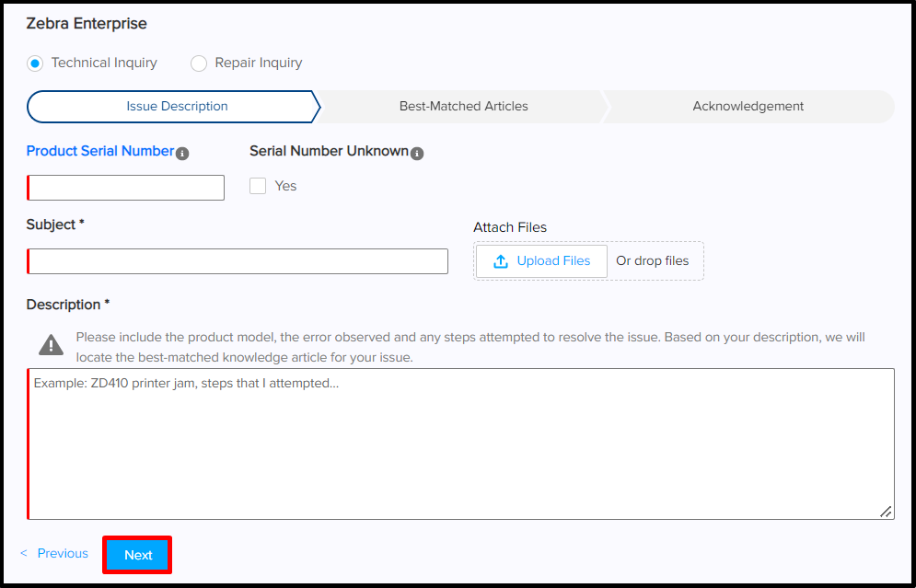This screenshot has height=588, width=916.
Task: Check the Yes checkbox for unknown serial number
Action: pyautogui.click(x=257, y=186)
